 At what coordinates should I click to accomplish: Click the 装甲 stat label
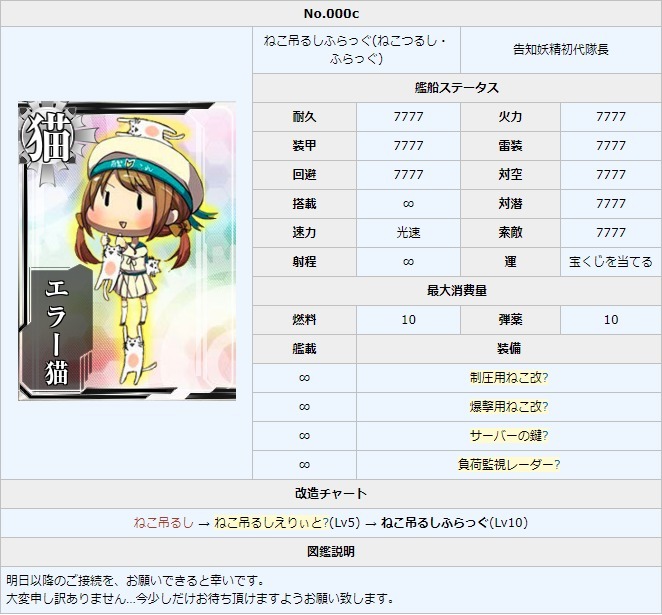(x=304, y=146)
